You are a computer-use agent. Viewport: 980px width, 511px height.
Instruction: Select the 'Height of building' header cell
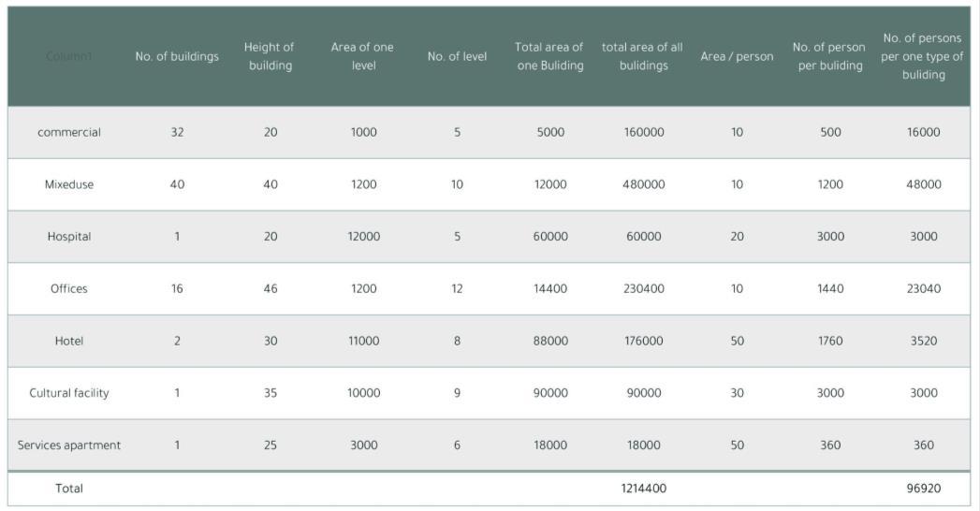click(x=270, y=56)
